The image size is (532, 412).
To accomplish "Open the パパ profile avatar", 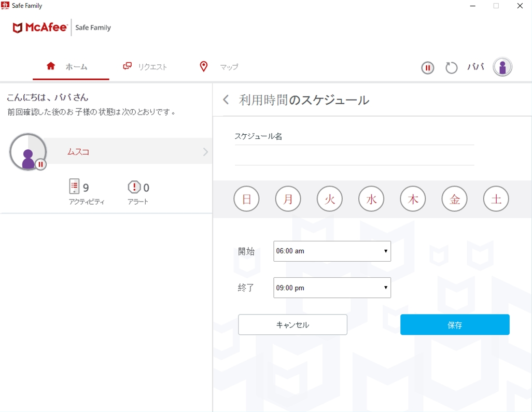I will (502, 67).
